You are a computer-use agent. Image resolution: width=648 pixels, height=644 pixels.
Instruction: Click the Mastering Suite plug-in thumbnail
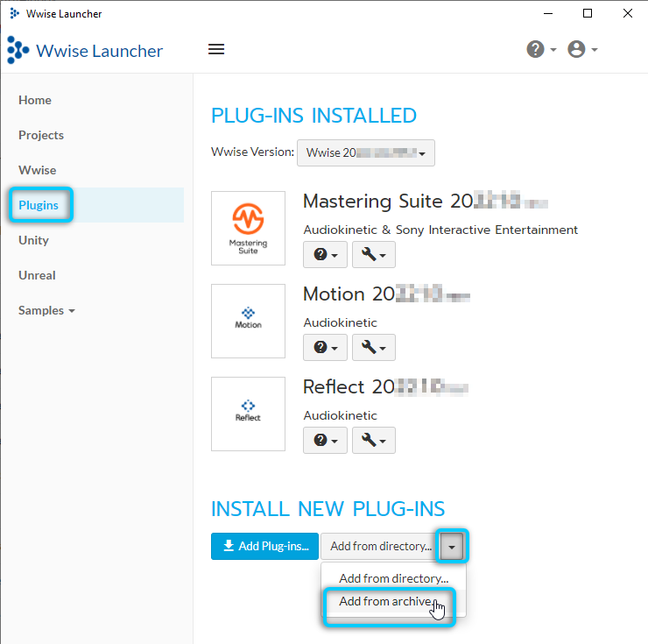pos(248,228)
